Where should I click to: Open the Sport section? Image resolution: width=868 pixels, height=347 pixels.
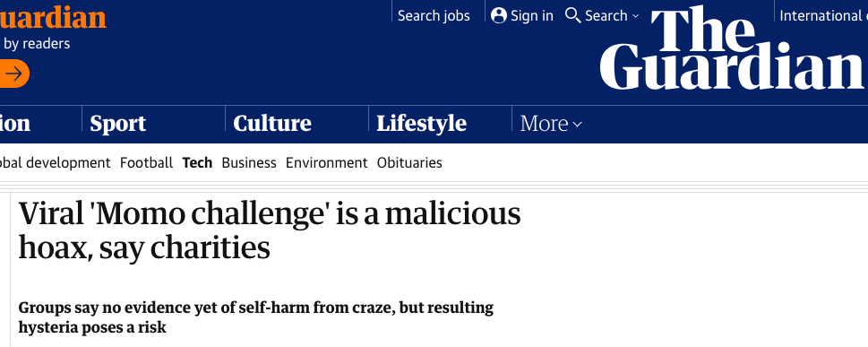pyautogui.click(x=117, y=123)
